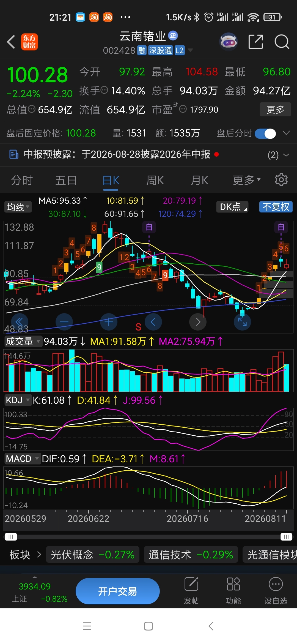Move chart left with single-left arrow
The height and width of the screenshot is (644, 297).
[x=153, y=322]
